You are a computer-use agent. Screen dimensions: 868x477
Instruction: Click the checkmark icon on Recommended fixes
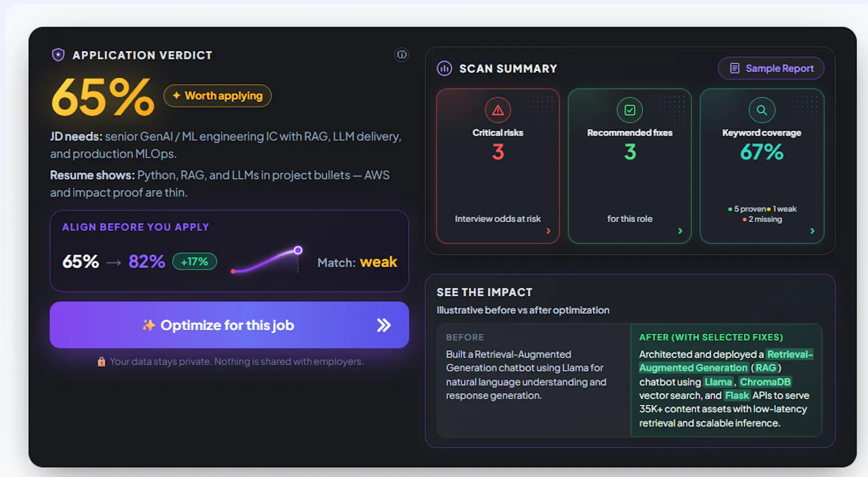click(x=630, y=111)
